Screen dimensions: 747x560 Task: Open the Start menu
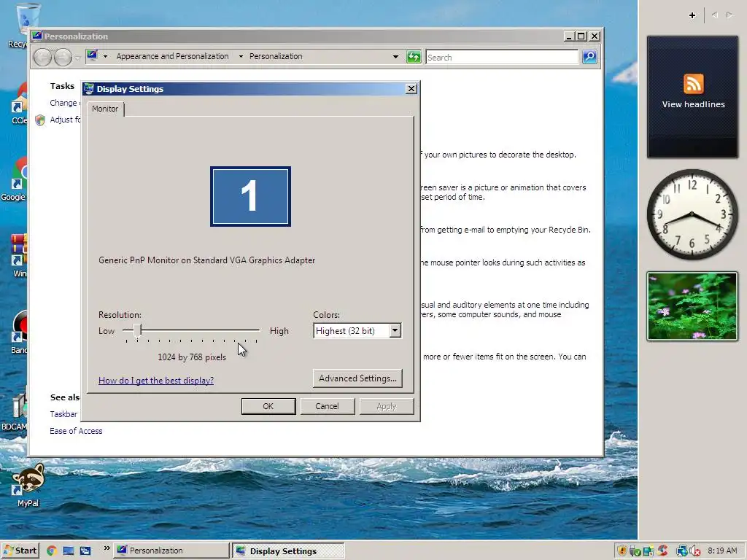(20, 551)
